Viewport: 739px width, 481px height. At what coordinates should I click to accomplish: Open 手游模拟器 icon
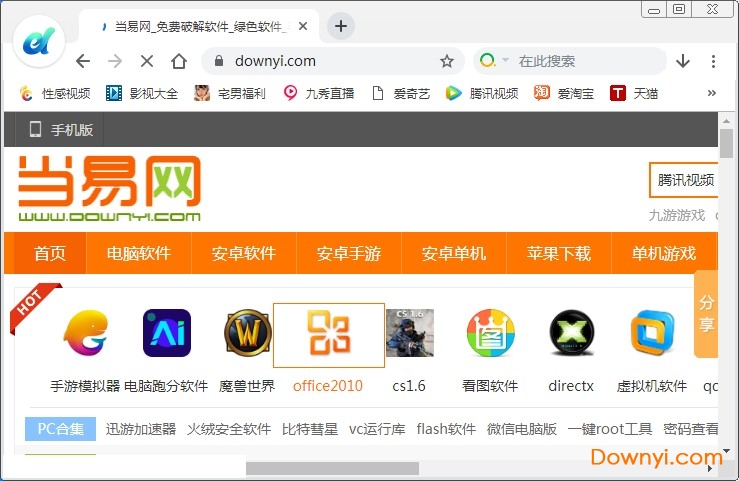pyautogui.click(x=86, y=333)
